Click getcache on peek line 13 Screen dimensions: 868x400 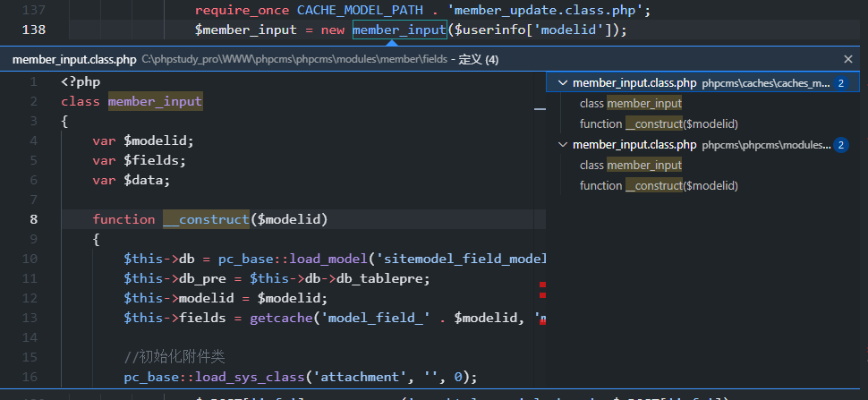(x=281, y=318)
